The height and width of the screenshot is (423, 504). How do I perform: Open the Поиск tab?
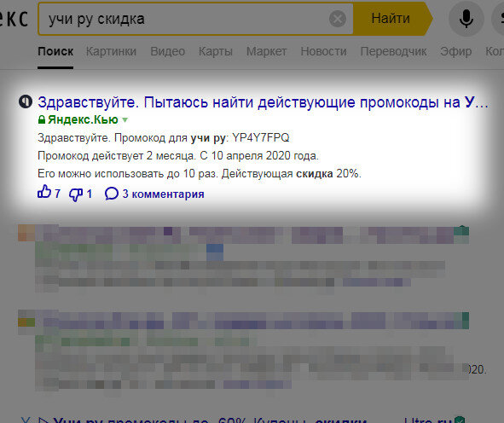click(55, 51)
